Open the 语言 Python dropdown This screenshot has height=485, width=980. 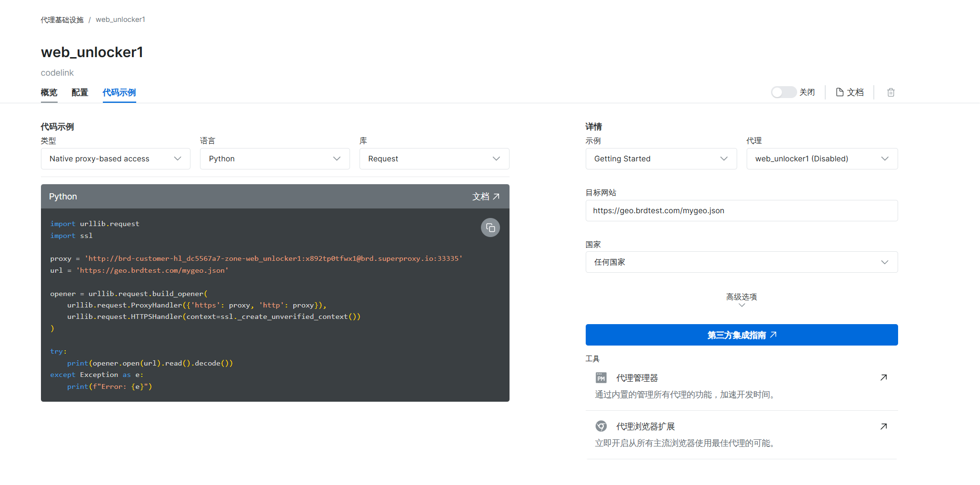(275, 159)
